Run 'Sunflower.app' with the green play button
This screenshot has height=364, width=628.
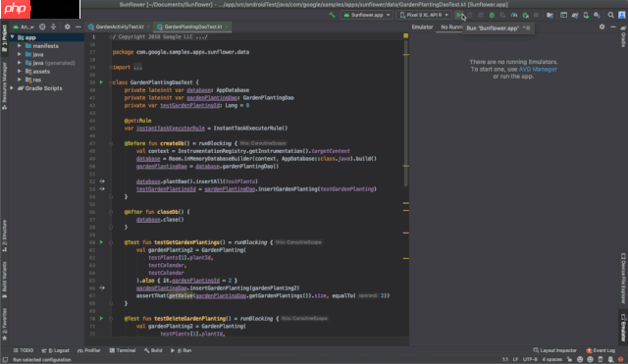(x=458, y=15)
